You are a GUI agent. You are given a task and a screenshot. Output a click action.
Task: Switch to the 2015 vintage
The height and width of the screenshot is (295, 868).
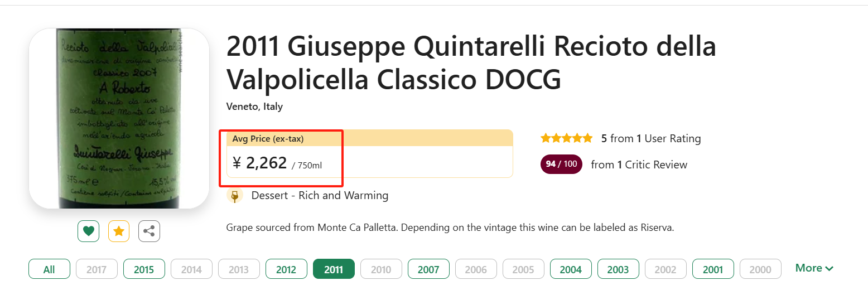(144, 269)
